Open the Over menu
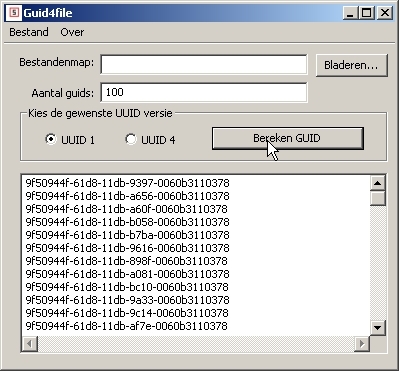Viewport: 399px width, 371px height. point(72,32)
